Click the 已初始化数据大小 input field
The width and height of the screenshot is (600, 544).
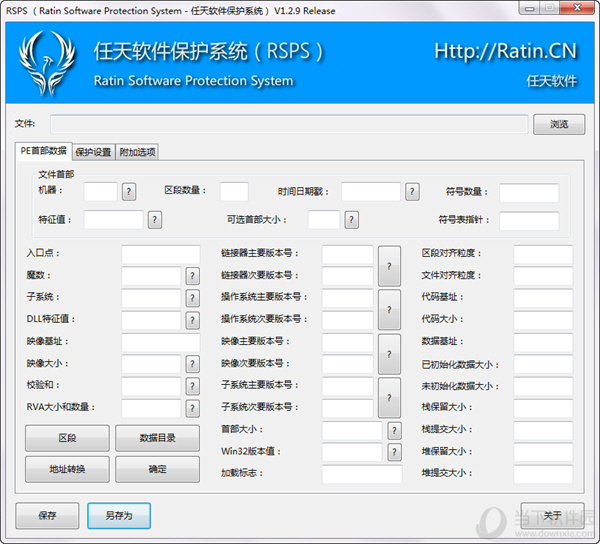(x=543, y=365)
